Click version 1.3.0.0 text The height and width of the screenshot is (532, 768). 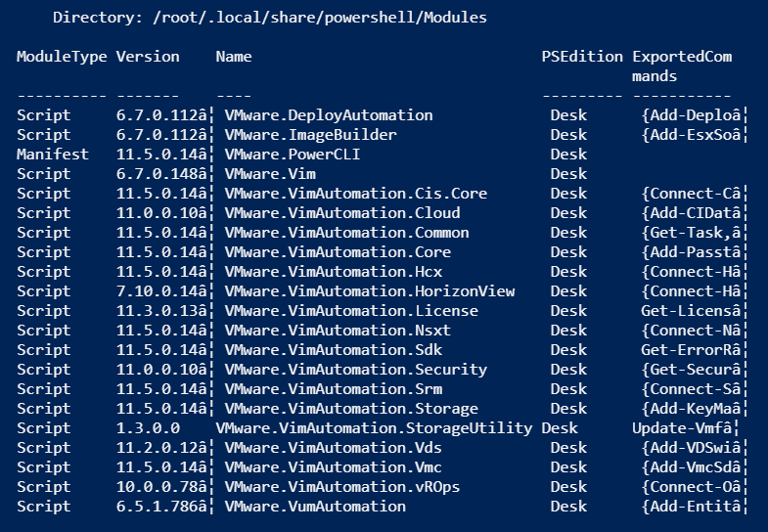tap(148, 428)
